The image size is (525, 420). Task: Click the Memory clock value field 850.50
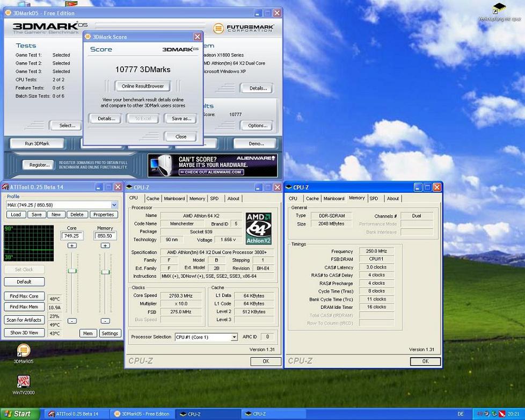click(x=105, y=236)
